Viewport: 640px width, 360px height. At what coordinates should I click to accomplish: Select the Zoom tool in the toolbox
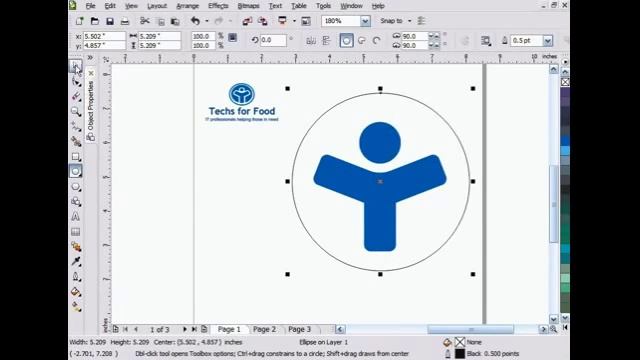click(x=76, y=111)
